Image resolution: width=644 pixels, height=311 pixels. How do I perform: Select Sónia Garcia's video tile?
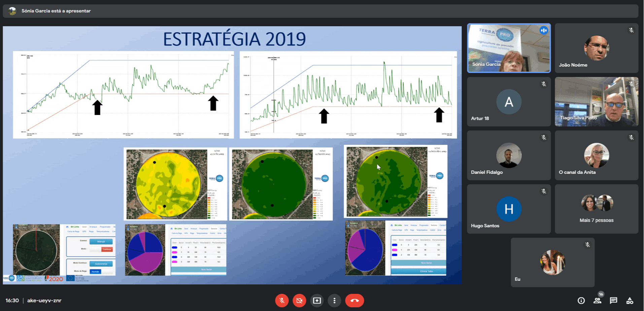click(x=509, y=48)
